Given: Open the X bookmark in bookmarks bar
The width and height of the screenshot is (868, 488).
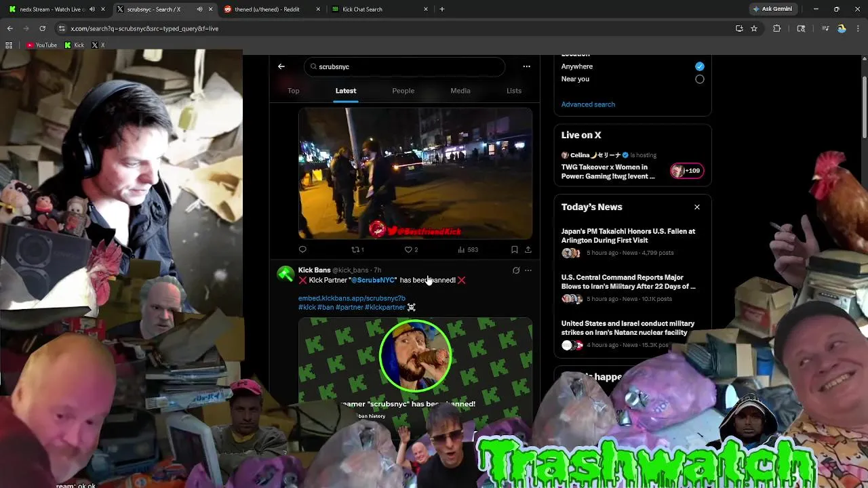Looking at the screenshot, I should (98, 45).
